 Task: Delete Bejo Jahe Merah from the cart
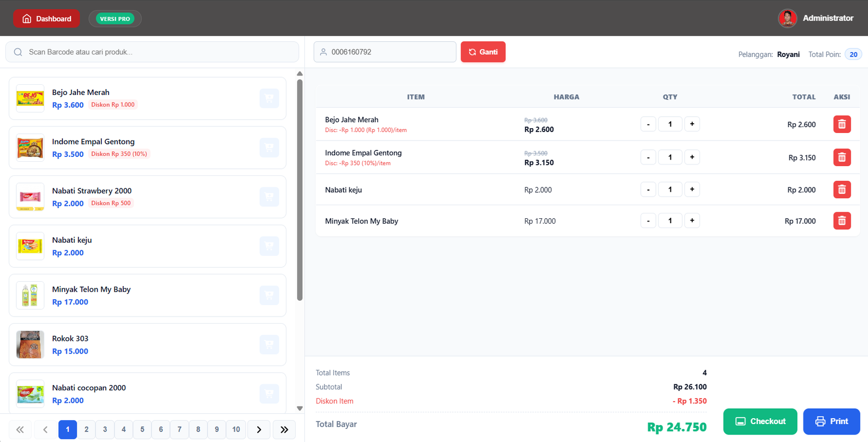pyautogui.click(x=842, y=124)
